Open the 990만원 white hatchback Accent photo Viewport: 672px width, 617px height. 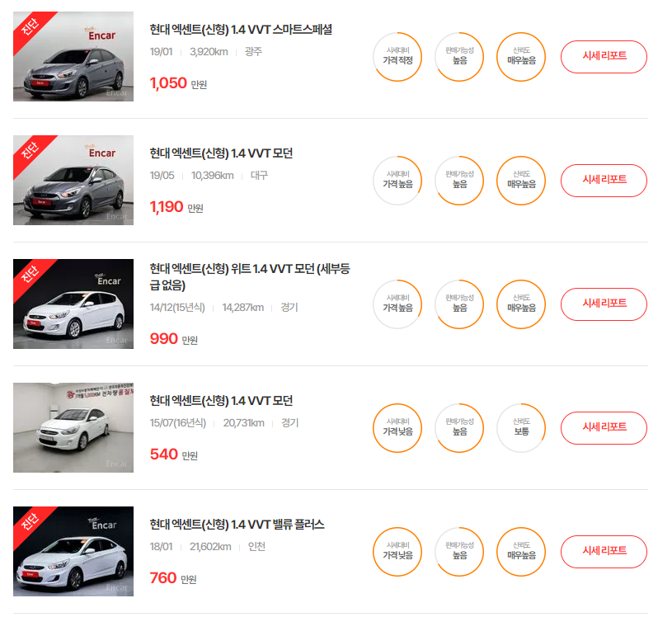pos(73,304)
